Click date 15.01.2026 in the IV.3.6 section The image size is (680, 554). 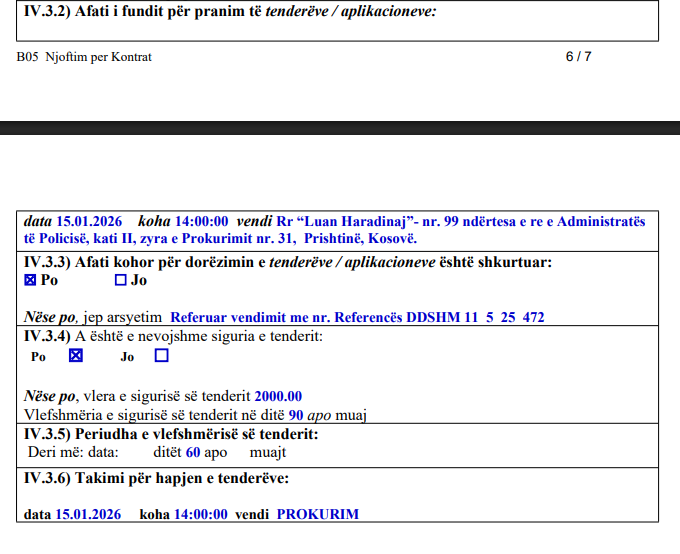[x=88, y=515]
